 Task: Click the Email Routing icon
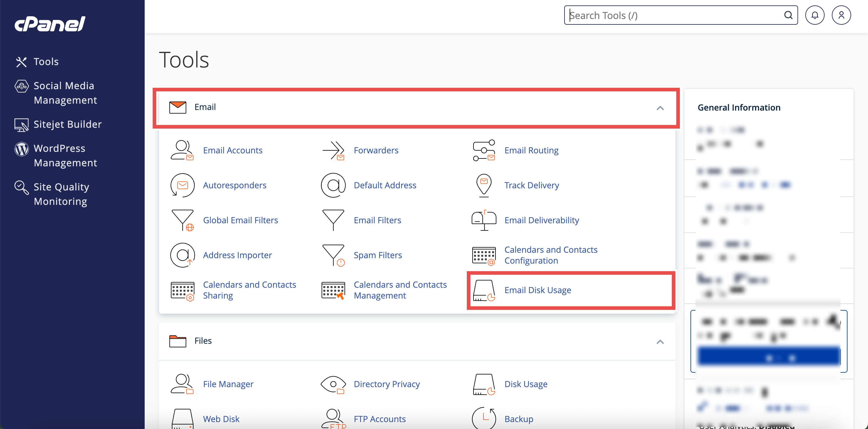(x=483, y=150)
